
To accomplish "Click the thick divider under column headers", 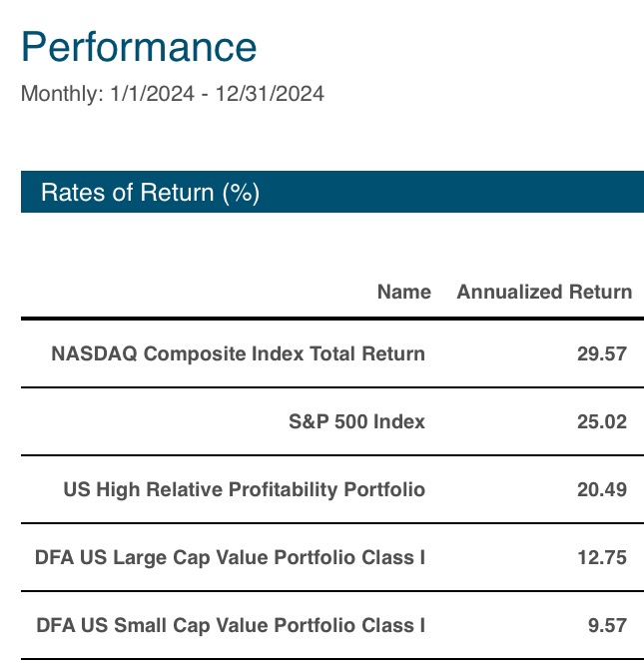I will [332, 319].
